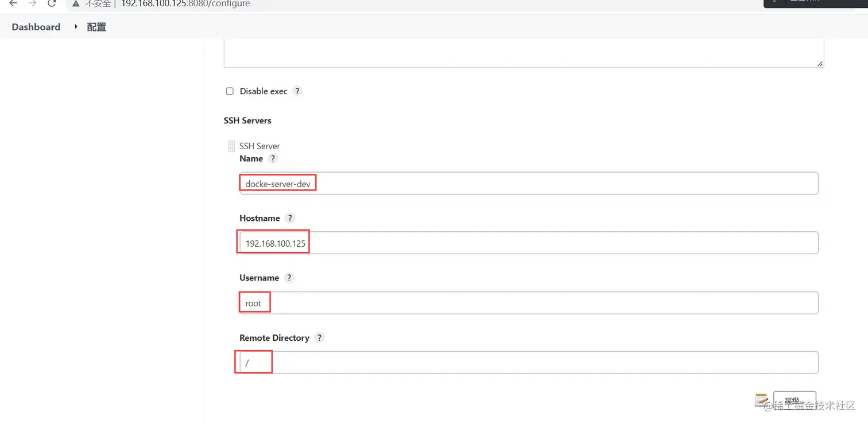Click the 配置 breadcrumb item
Viewport: 868px width, 424px height.
pyautogui.click(x=96, y=27)
